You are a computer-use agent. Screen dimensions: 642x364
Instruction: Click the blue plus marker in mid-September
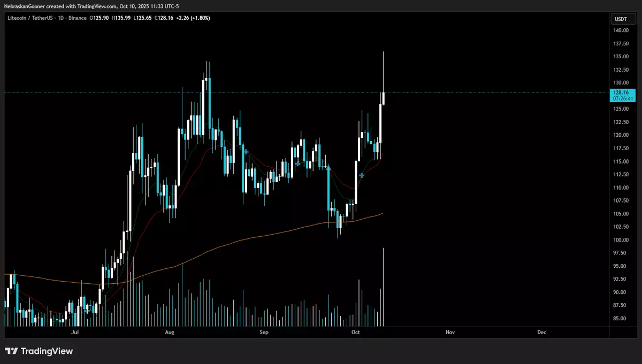click(x=297, y=163)
